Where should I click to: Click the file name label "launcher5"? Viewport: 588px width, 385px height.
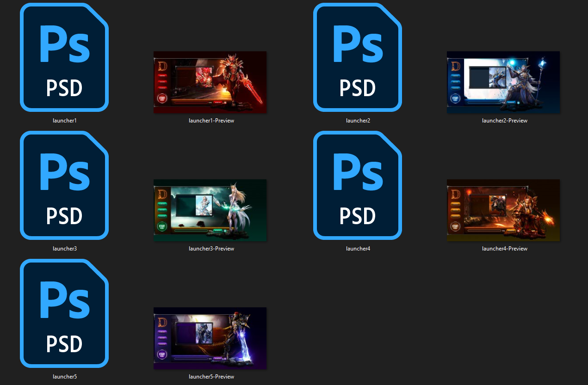(x=65, y=377)
